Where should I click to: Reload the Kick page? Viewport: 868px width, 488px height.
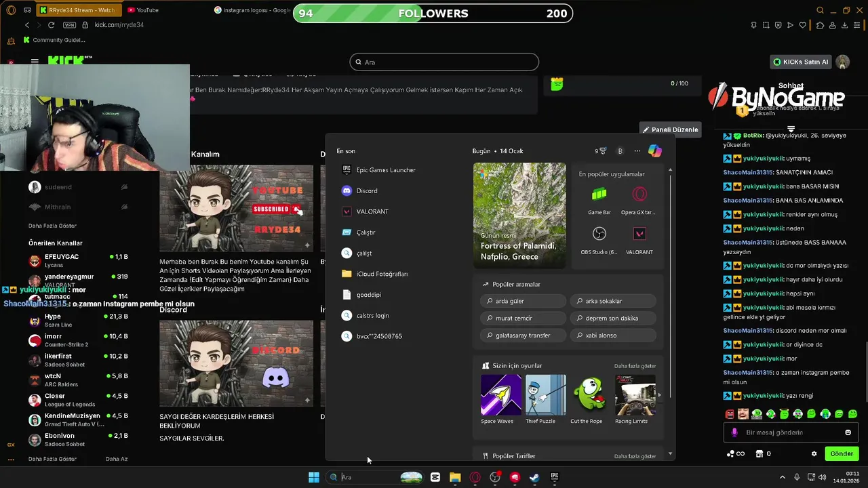(x=51, y=25)
